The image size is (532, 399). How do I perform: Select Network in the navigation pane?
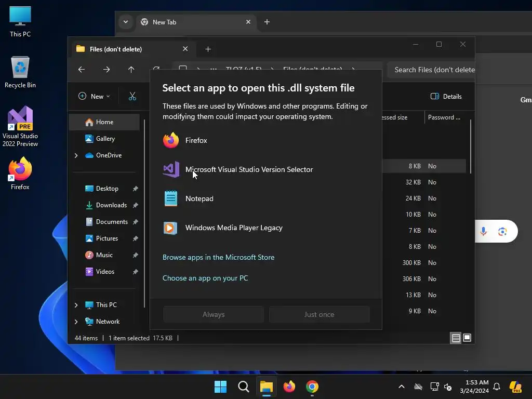point(108,322)
